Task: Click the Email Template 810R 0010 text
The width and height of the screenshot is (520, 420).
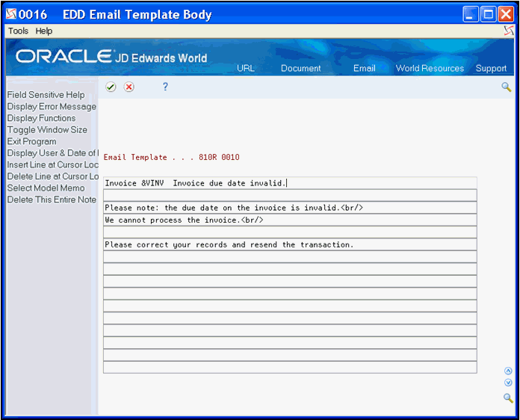Action: coord(171,157)
